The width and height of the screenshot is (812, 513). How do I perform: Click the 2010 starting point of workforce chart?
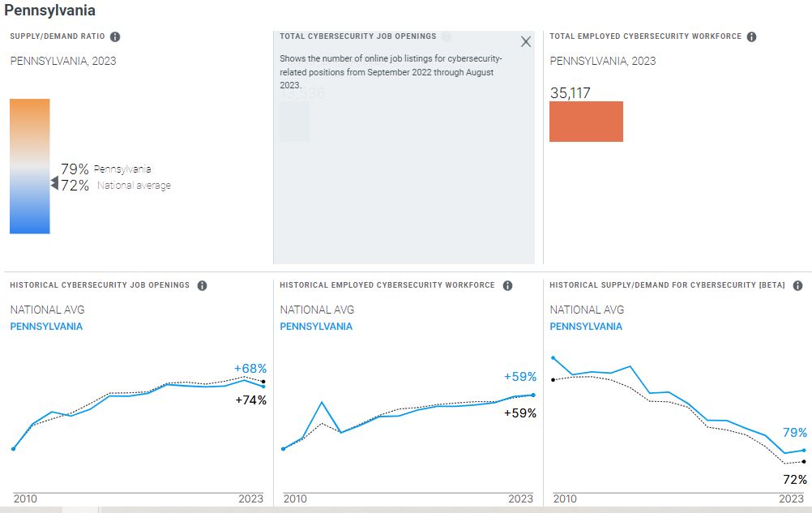pyautogui.click(x=283, y=448)
